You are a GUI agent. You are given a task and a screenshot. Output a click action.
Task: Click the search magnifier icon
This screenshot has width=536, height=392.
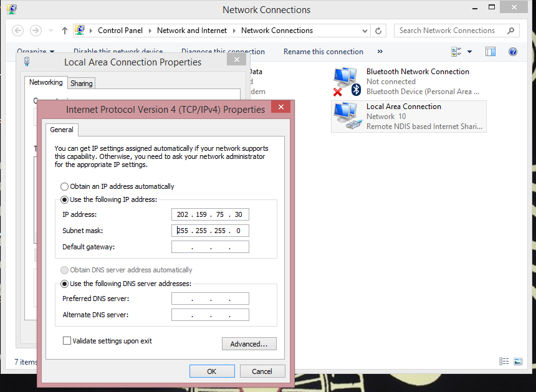pos(510,31)
